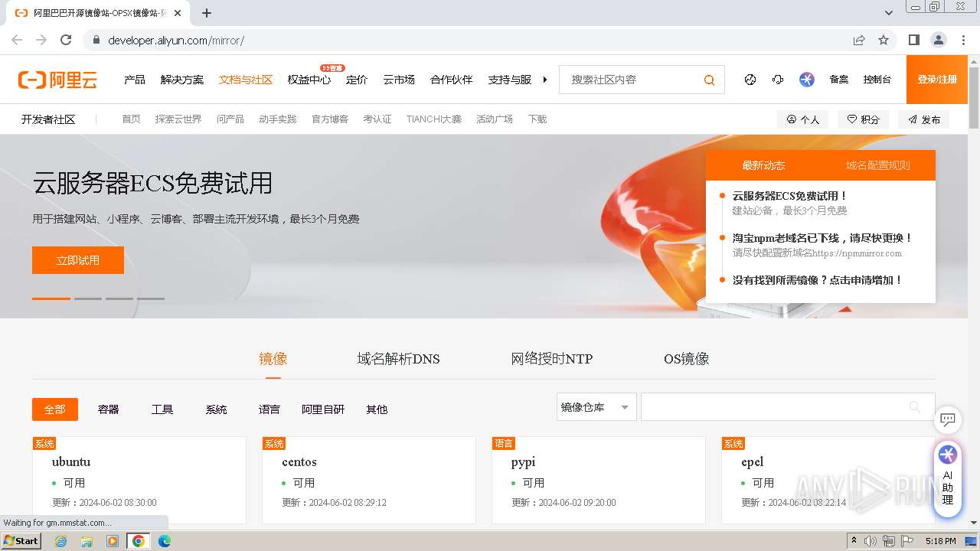Click the purple AI assistant icon in header
Viewport: 980px width, 551px height.
[807, 80]
